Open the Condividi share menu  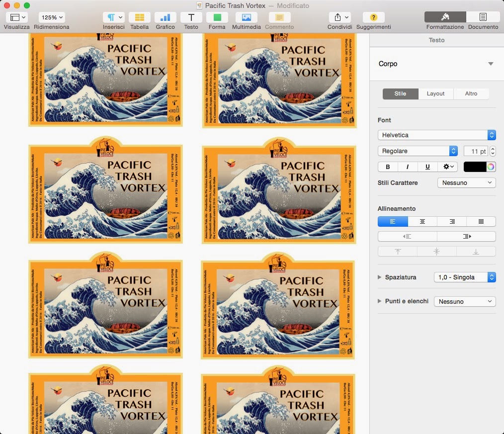click(x=340, y=17)
